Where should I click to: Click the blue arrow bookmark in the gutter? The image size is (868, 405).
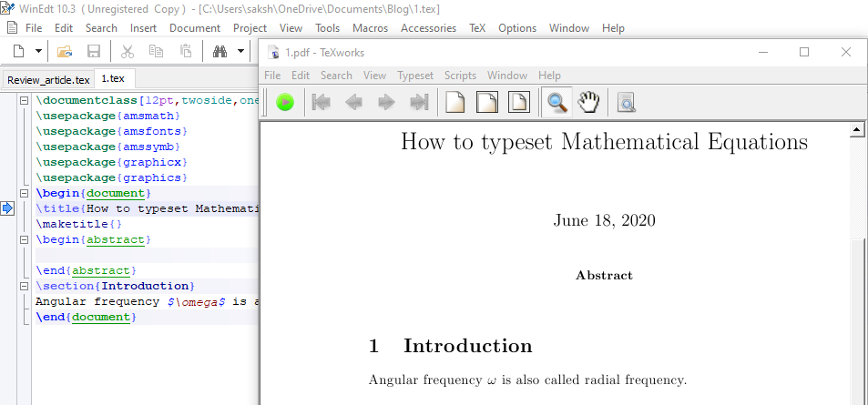tap(7, 208)
